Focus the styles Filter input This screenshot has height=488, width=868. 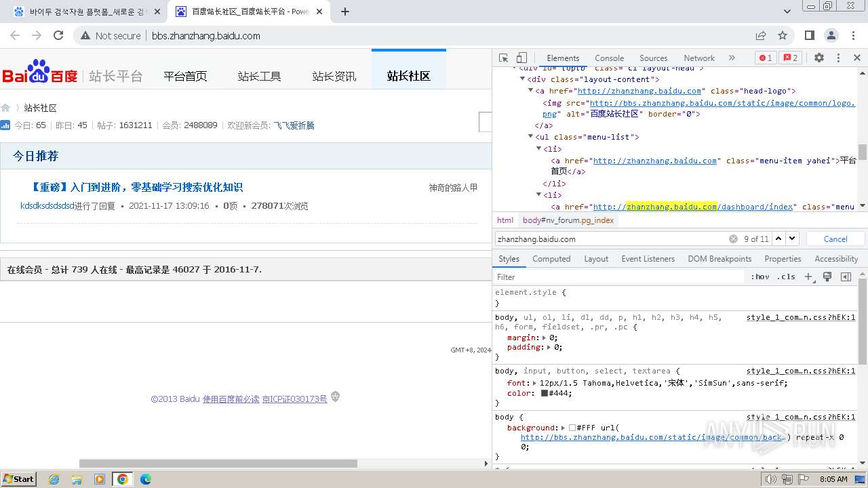point(619,277)
